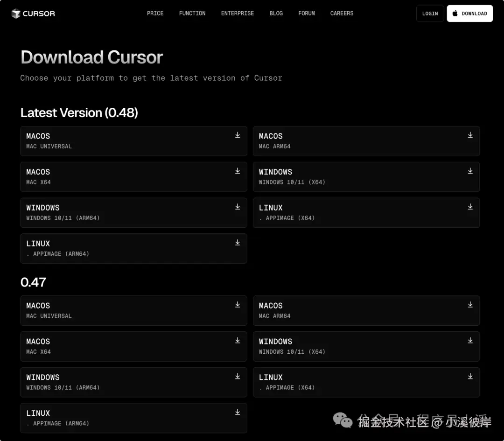Image resolution: width=504 pixels, height=441 pixels.
Task: Open the Blog link in navigation
Action: pyautogui.click(x=276, y=13)
